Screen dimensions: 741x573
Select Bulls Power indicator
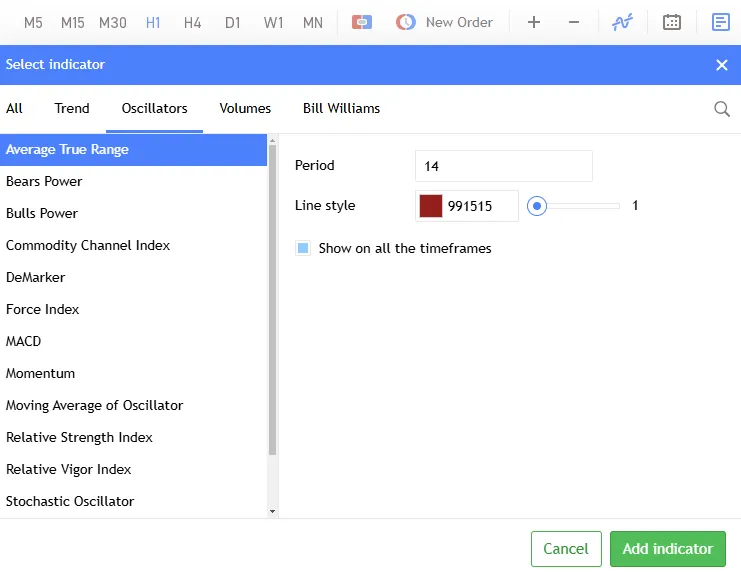coord(133,214)
